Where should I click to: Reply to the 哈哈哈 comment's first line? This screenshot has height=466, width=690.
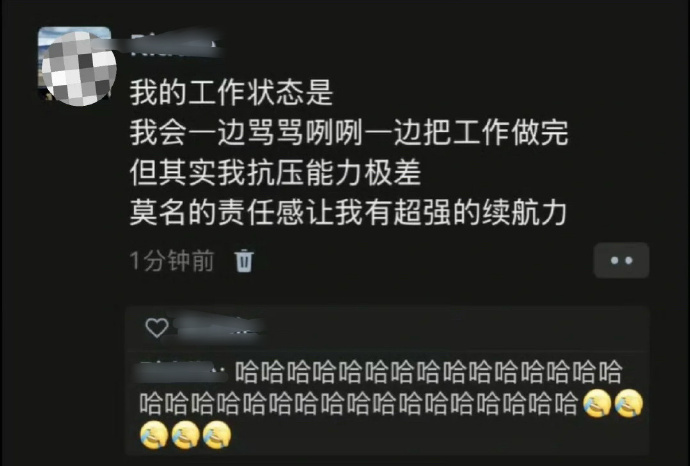(x=429, y=372)
